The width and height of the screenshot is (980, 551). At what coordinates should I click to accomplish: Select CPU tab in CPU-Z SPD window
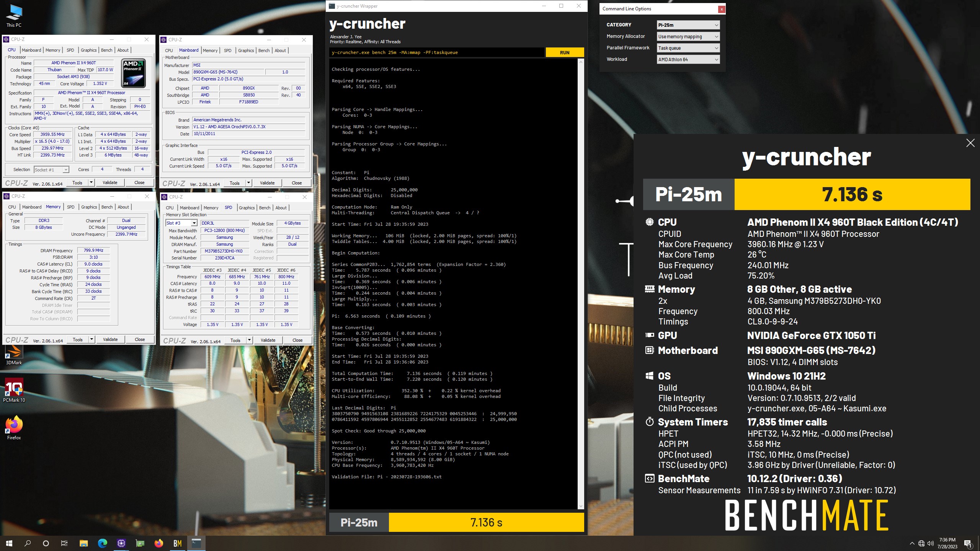[x=170, y=208]
